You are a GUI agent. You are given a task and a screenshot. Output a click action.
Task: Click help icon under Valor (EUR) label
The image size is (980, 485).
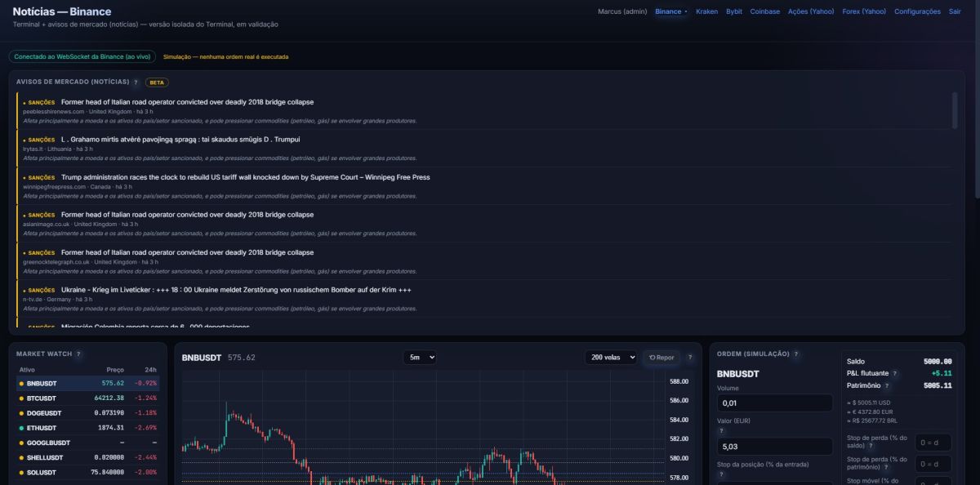tap(721, 431)
